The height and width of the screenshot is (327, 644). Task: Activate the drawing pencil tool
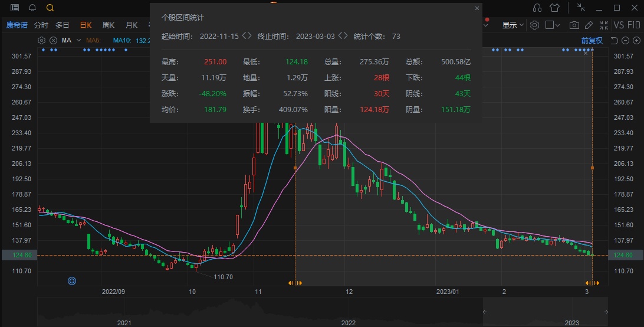589,25
